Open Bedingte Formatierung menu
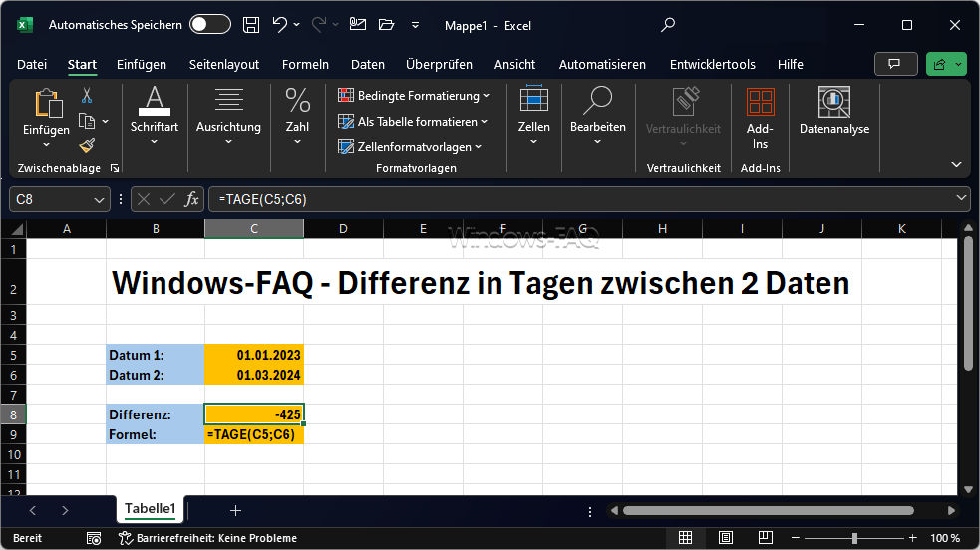 click(x=413, y=95)
